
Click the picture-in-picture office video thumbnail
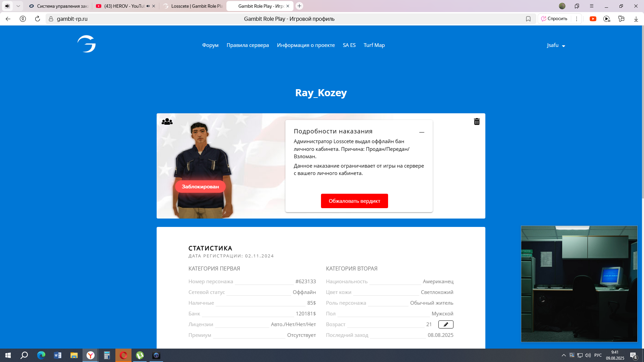(579, 284)
